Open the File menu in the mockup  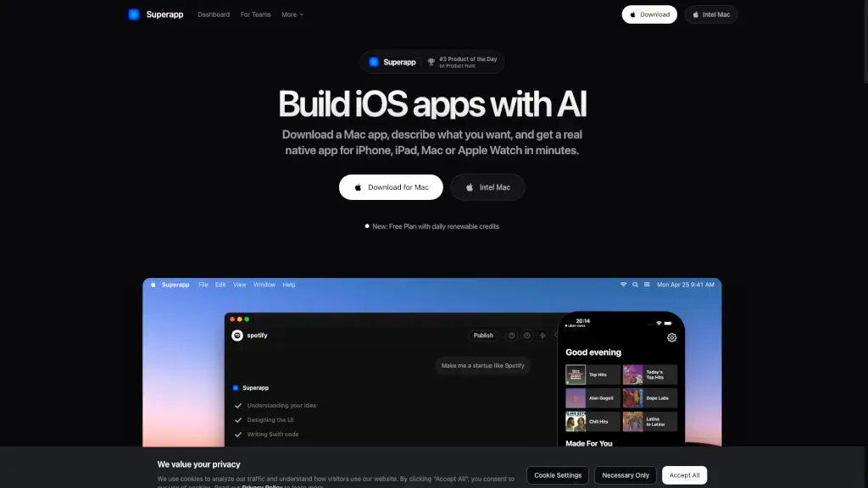click(x=203, y=285)
